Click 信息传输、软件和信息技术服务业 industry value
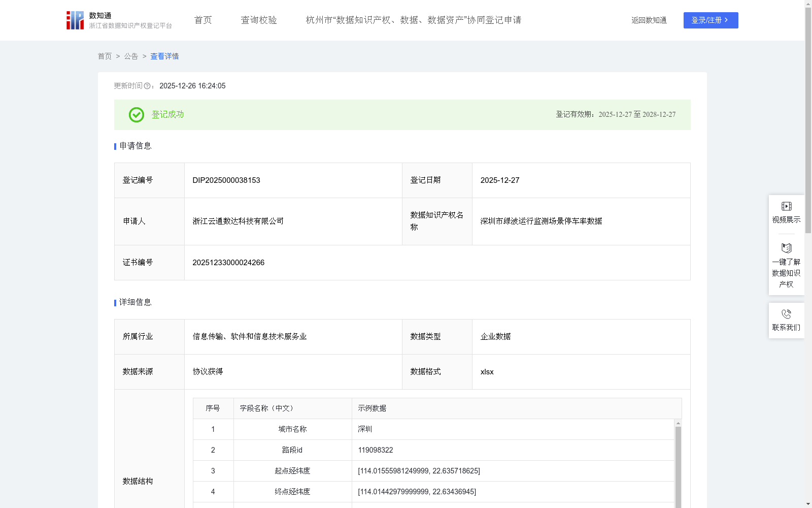The width and height of the screenshot is (812, 508). 250,337
